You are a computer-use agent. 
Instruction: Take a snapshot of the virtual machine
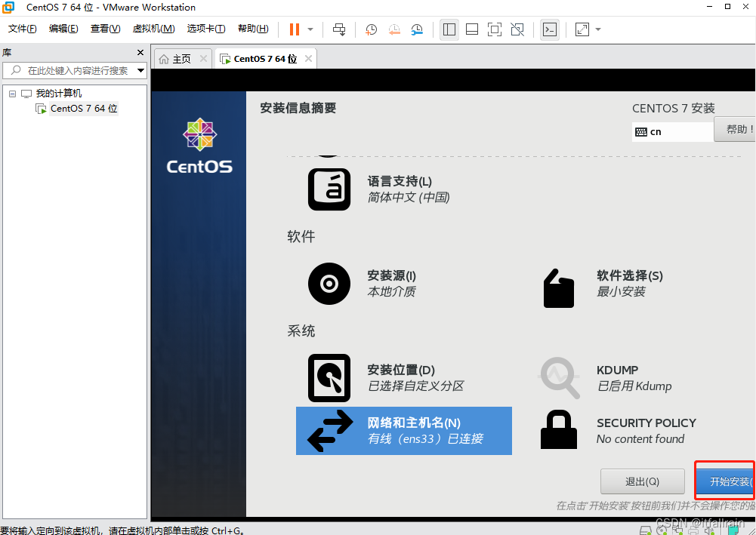click(x=371, y=29)
